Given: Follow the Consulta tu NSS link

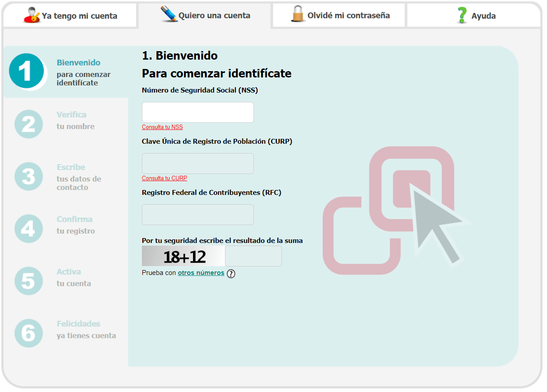Looking at the screenshot, I should (x=162, y=127).
